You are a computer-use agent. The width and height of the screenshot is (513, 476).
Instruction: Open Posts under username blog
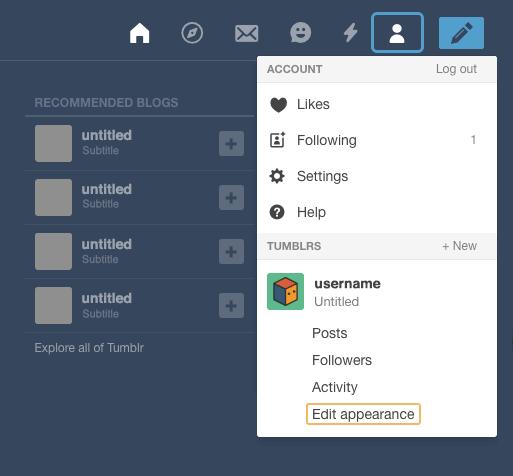point(330,333)
